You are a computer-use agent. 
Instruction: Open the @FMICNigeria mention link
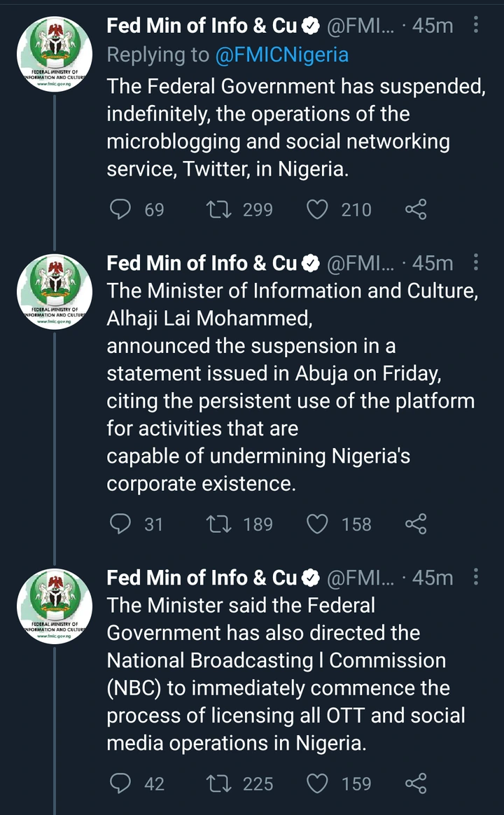(x=281, y=55)
